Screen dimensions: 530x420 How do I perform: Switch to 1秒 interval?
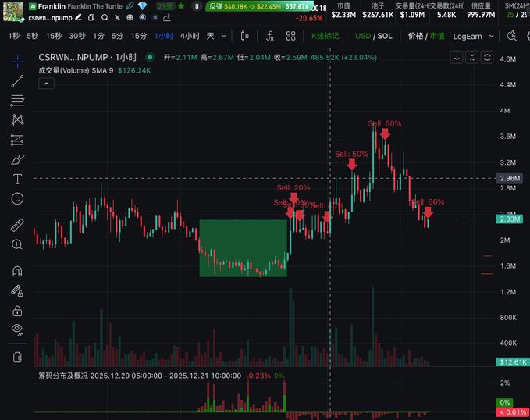14,36
